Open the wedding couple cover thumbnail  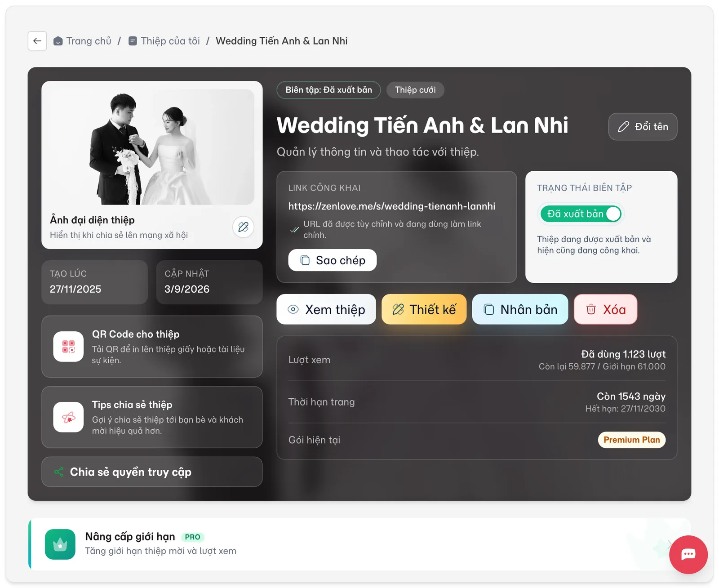click(x=152, y=147)
